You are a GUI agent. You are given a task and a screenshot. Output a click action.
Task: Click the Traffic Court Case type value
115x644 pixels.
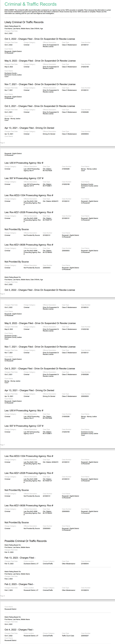pyautogui.click(x=68, y=636)
